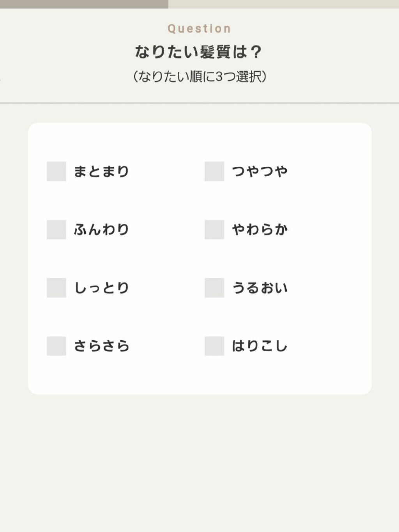Screen dimensions: 399x532
Task: Click the つやつや option label text
Action: (x=260, y=171)
